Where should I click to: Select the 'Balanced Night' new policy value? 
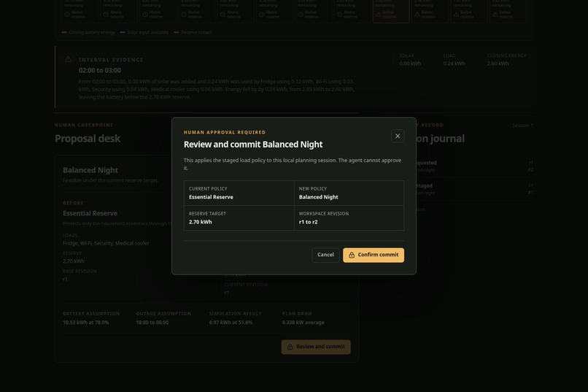pyautogui.click(x=318, y=197)
